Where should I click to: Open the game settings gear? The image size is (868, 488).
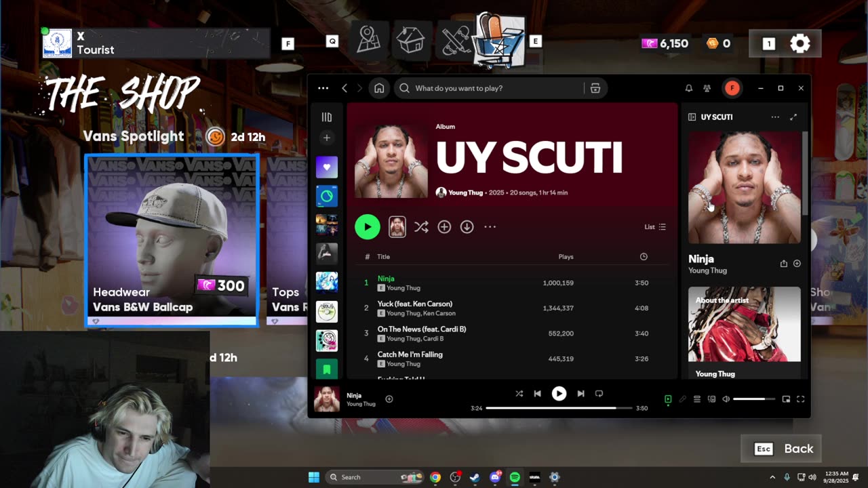point(800,43)
